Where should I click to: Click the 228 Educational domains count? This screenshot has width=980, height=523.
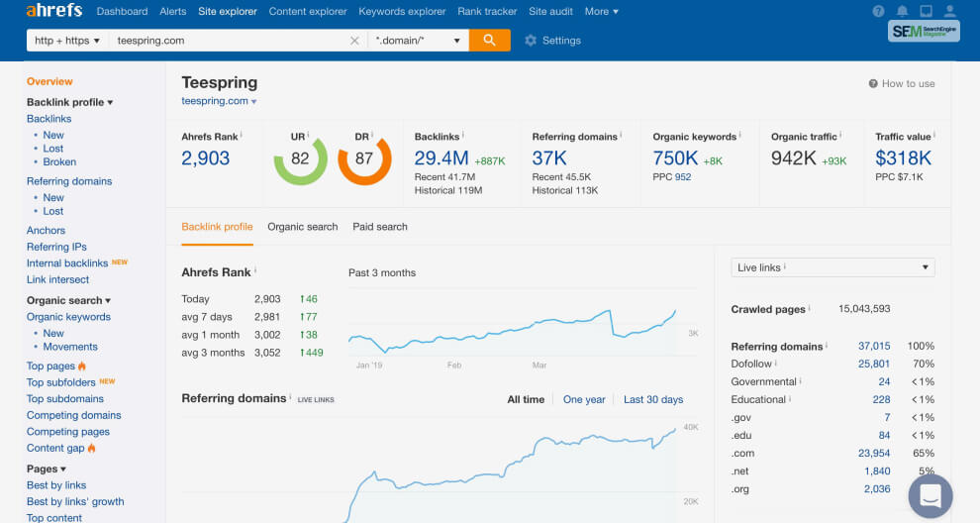881,399
